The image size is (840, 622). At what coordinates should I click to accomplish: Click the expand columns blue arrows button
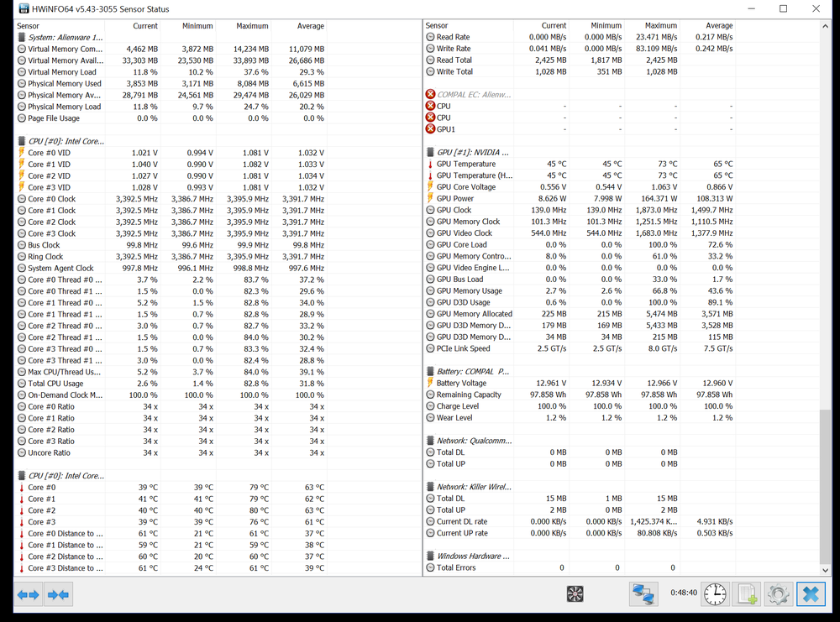coord(29,595)
